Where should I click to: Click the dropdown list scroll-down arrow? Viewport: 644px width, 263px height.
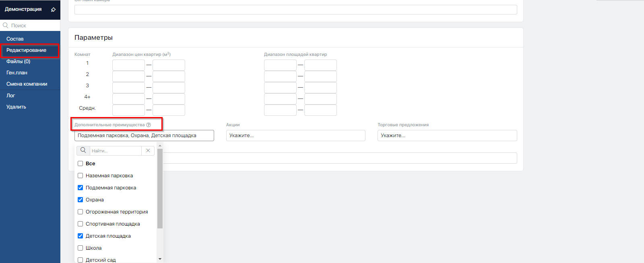(x=160, y=259)
